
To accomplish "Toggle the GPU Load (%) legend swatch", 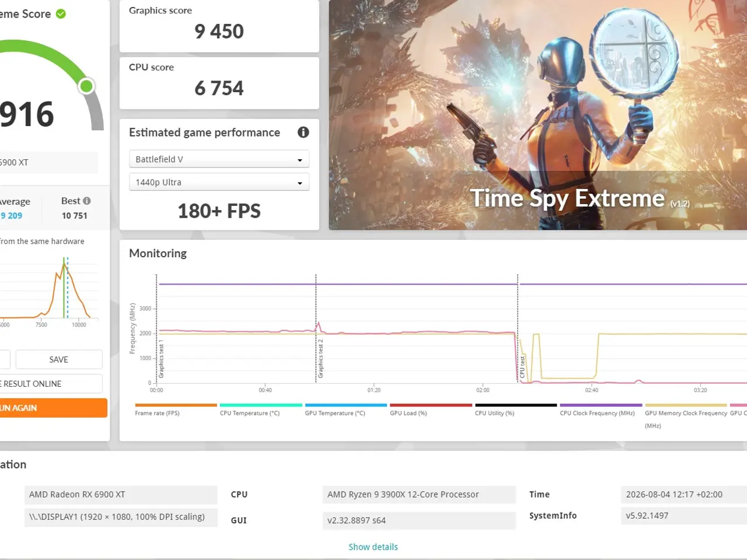I will point(431,405).
